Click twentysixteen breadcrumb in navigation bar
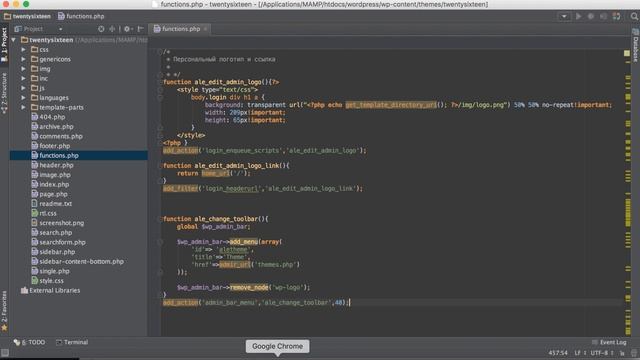 (x=27, y=16)
